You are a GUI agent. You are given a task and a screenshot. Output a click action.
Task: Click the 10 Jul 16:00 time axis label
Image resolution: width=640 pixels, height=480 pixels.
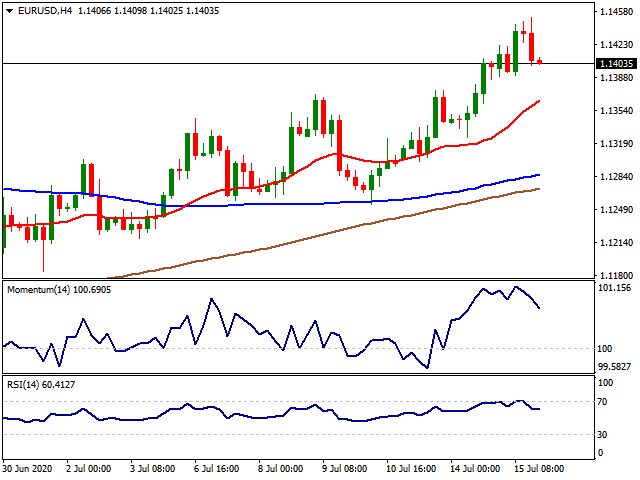[x=411, y=469]
